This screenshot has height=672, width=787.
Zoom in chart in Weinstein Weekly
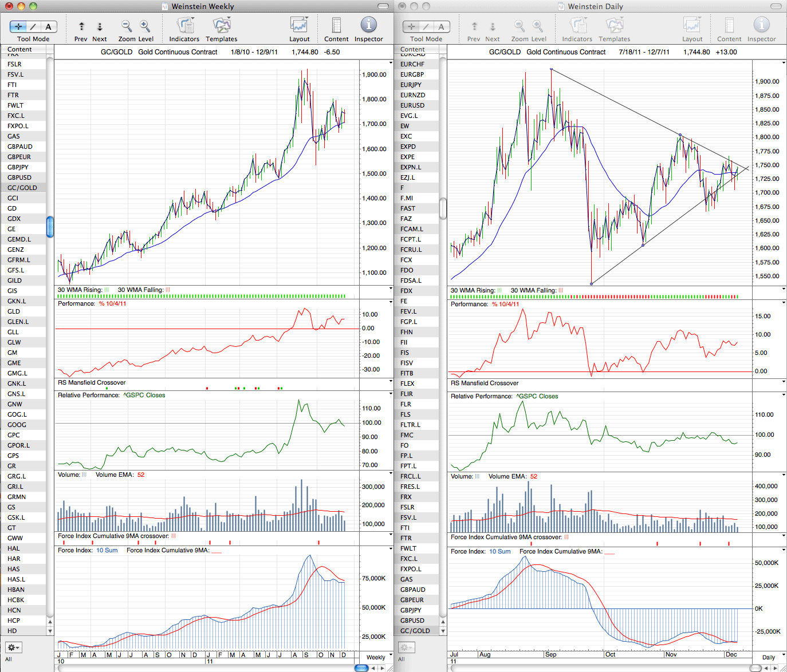pyautogui.click(x=145, y=26)
